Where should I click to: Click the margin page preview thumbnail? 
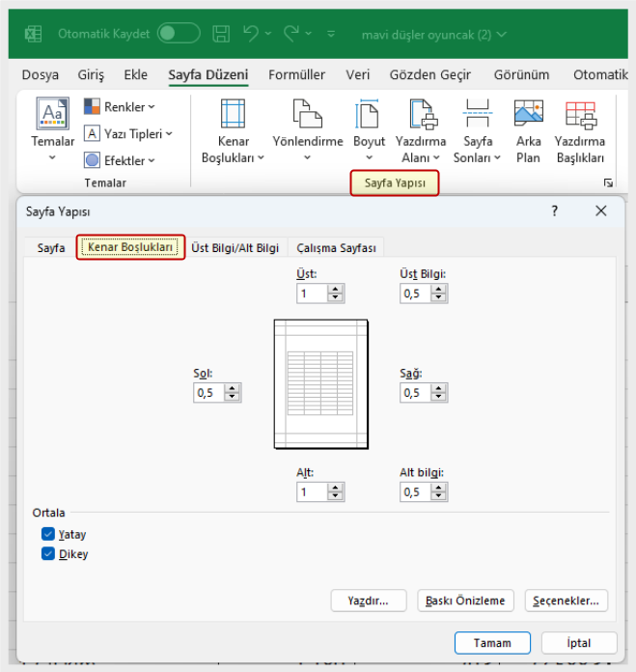(x=320, y=384)
